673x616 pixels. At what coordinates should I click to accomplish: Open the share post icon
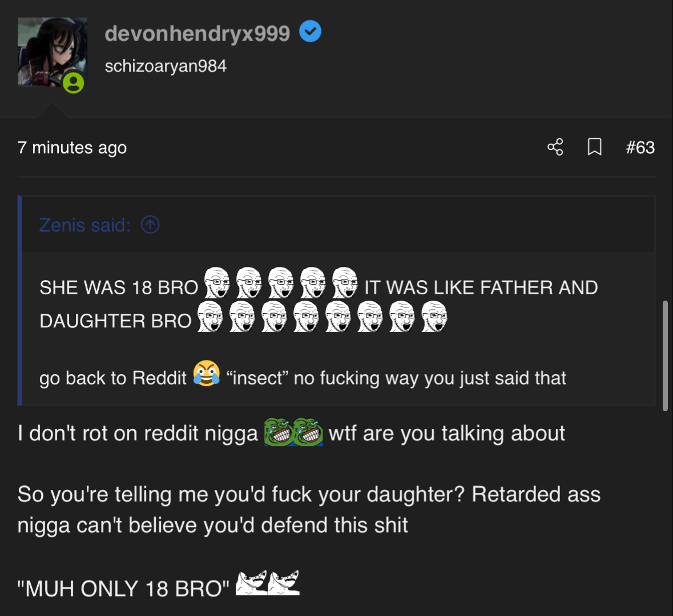555,147
